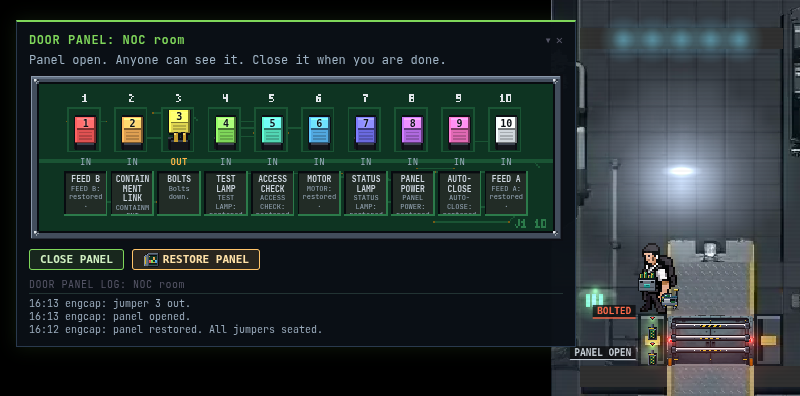Click log entry 'panel opened'

110,316
